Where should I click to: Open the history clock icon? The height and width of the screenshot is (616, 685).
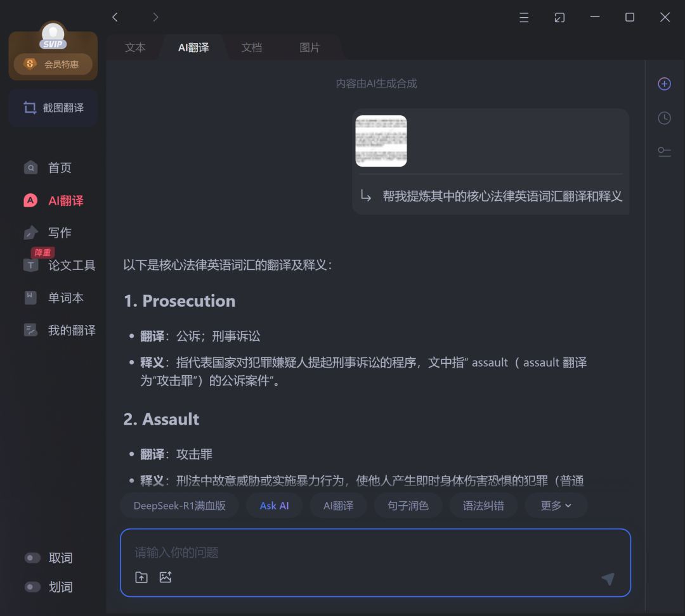point(664,118)
